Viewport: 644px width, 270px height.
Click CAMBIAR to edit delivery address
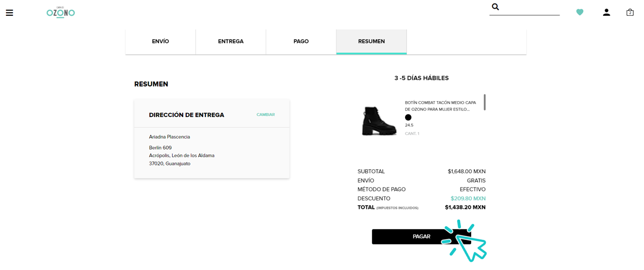point(266,115)
